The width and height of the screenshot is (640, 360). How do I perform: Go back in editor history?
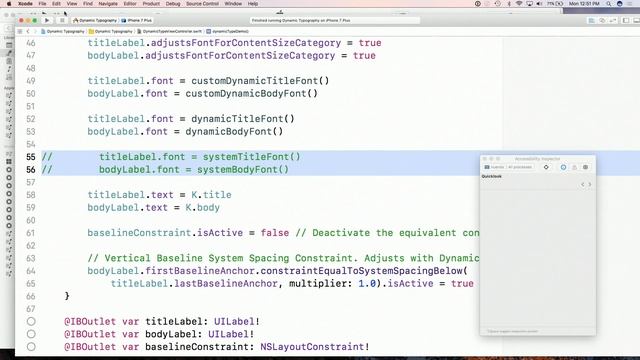pyautogui.click(x=28, y=31)
